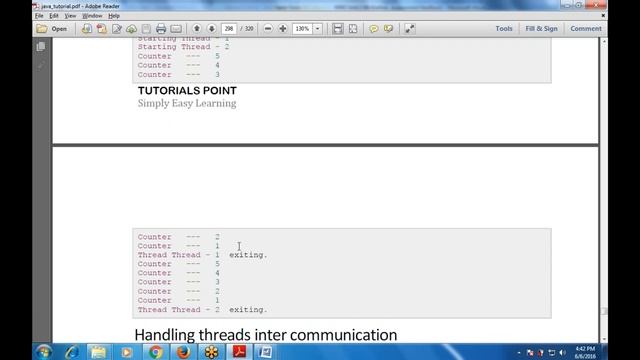Image resolution: width=640 pixels, height=360 pixels.
Task: Click the rightmost running app taskbar icon
Action: pos(265,352)
